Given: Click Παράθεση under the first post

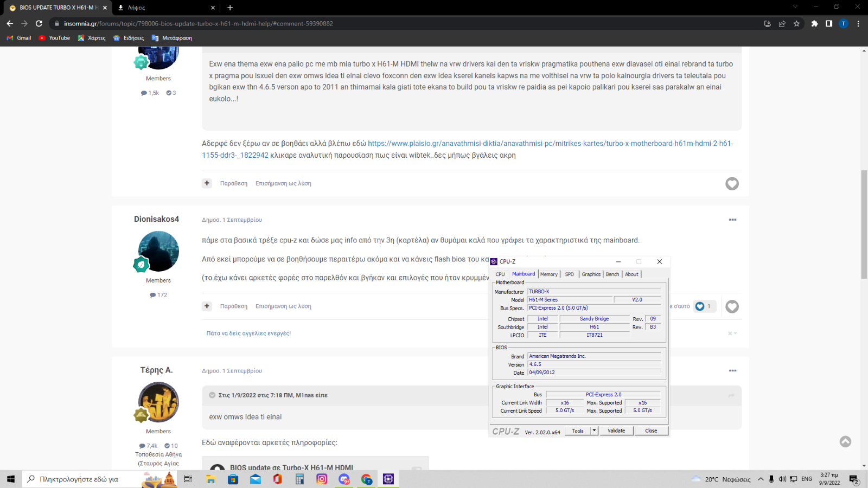Looking at the screenshot, I should [234, 183].
